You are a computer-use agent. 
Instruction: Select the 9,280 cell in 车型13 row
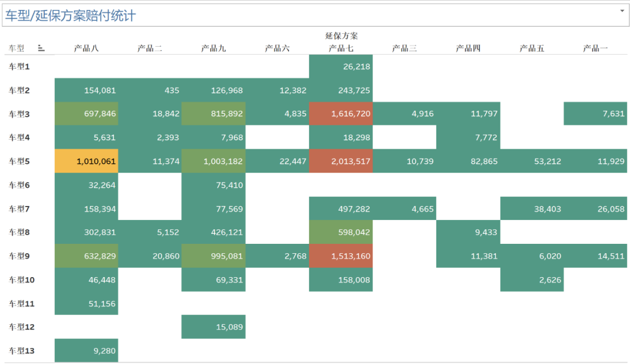coord(86,351)
